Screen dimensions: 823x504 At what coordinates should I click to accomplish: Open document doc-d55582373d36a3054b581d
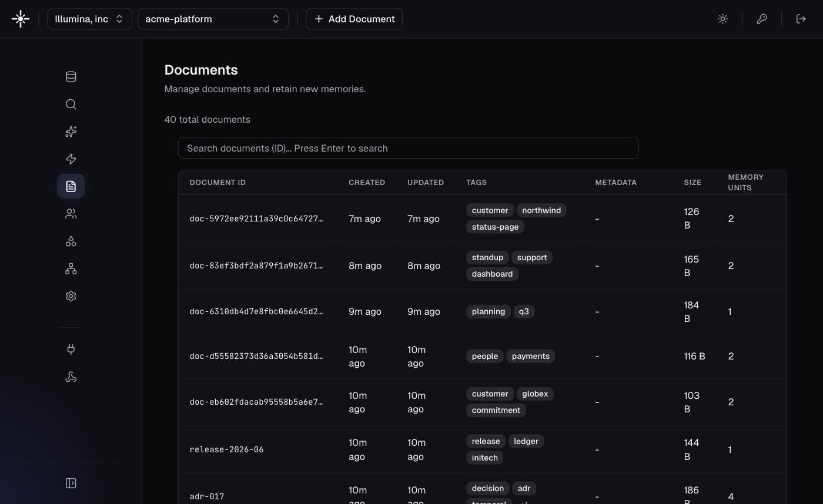pyautogui.click(x=256, y=356)
